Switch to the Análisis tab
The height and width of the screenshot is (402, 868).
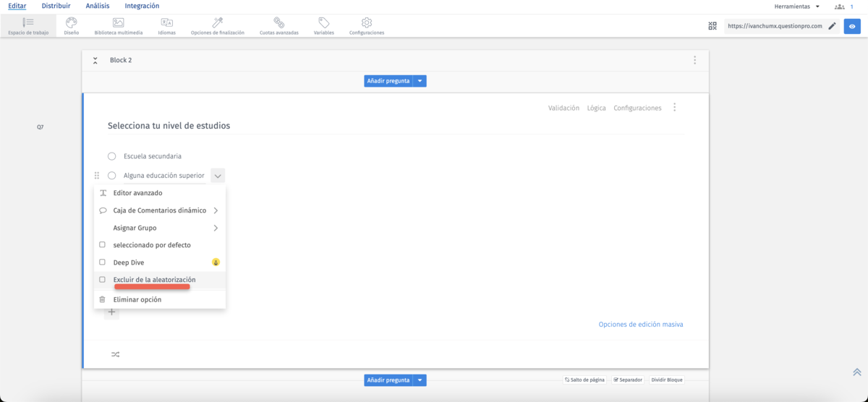coord(98,6)
